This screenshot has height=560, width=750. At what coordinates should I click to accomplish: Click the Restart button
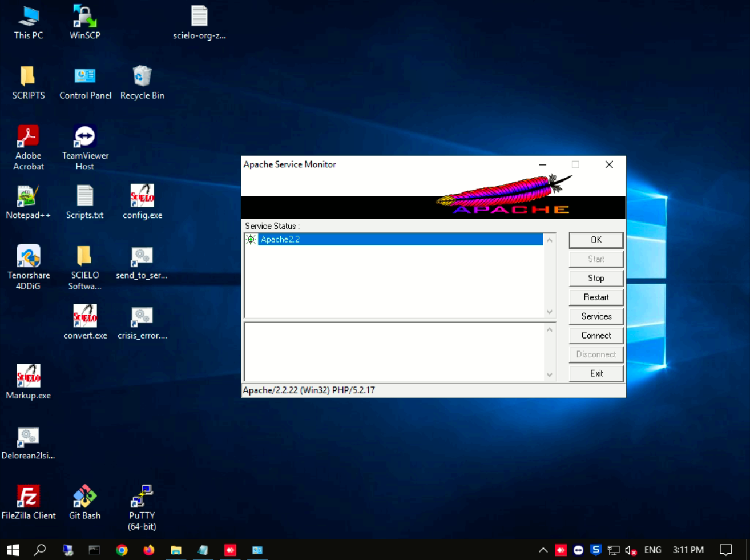coord(596,297)
